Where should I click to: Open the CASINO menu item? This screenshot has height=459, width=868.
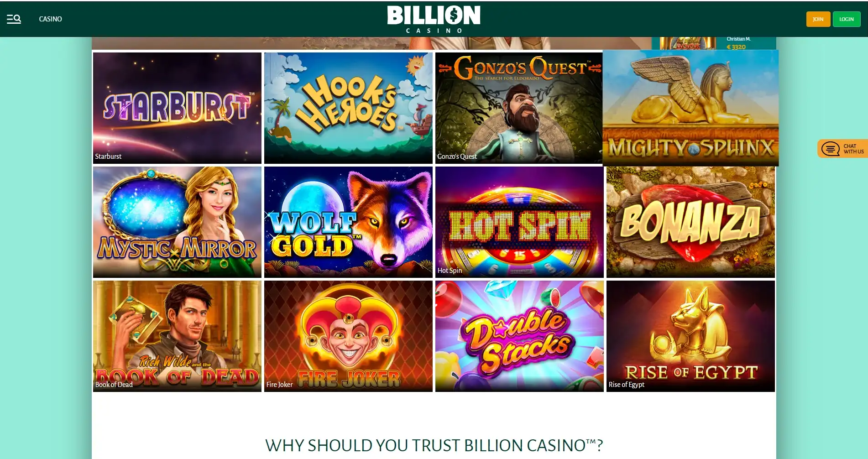[50, 19]
